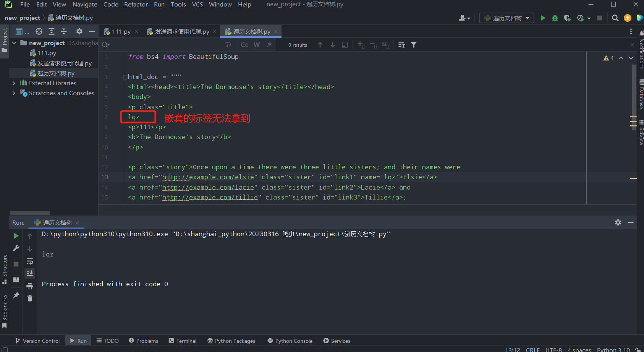The width and height of the screenshot is (644, 352).
Task: Click the Project panel horizontal scrollbar
Action: [x=30, y=213]
